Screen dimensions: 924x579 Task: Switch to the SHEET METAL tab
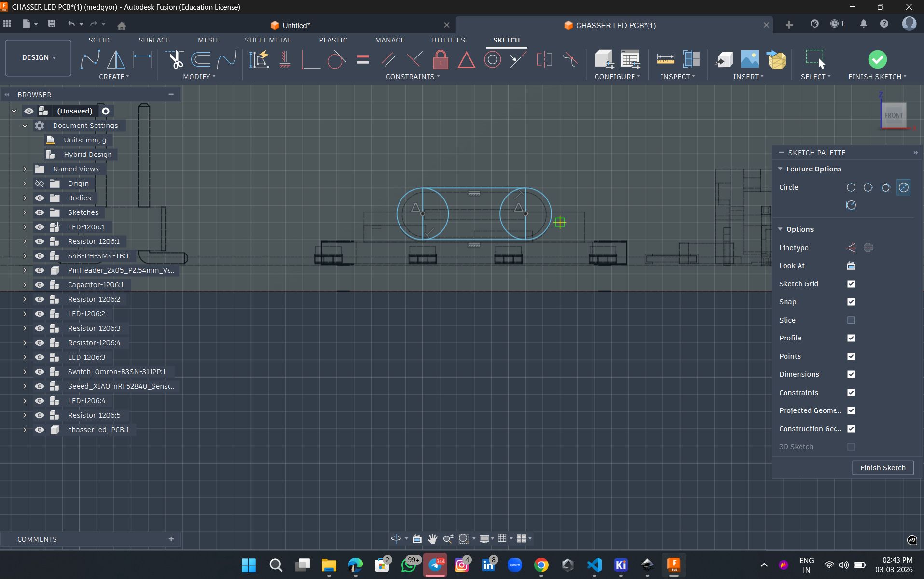(x=268, y=40)
